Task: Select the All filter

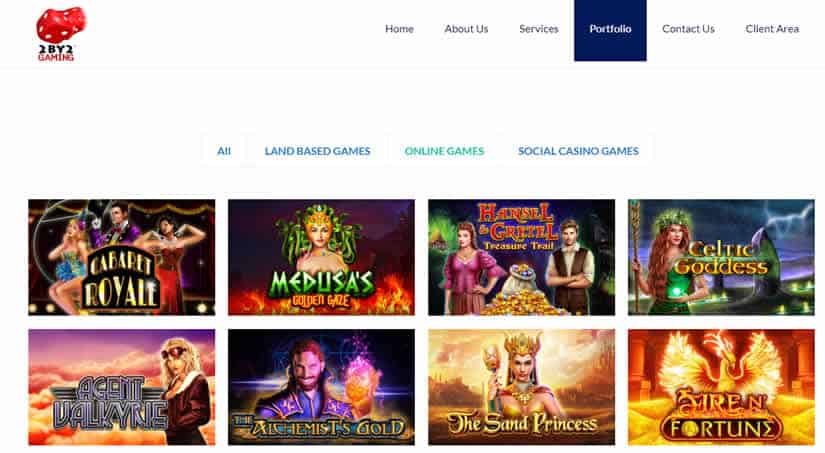Action: [224, 151]
